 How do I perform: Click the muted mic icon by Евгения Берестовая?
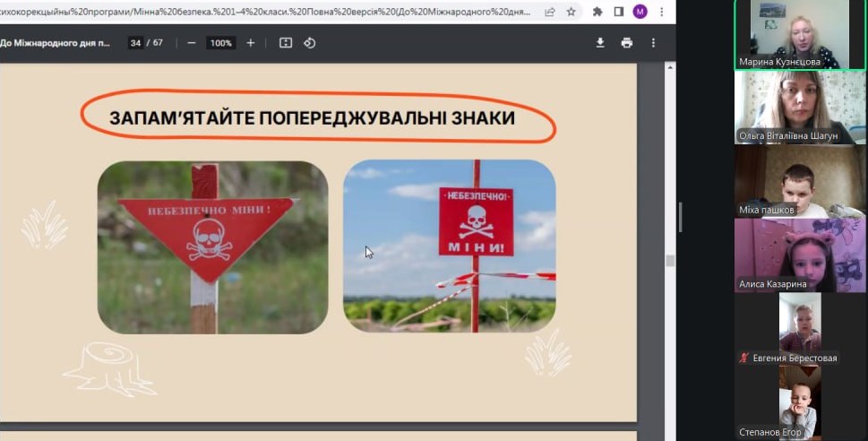[x=743, y=358]
